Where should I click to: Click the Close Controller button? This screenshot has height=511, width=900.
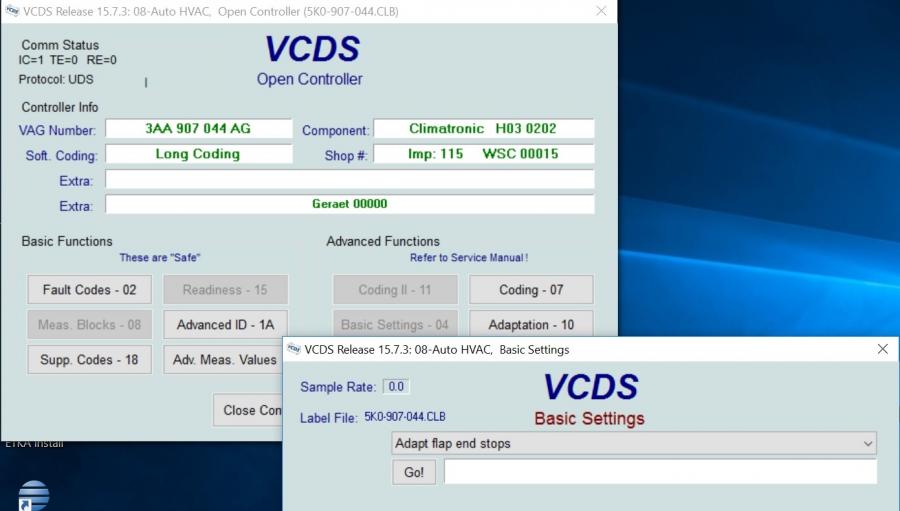click(248, 410)
